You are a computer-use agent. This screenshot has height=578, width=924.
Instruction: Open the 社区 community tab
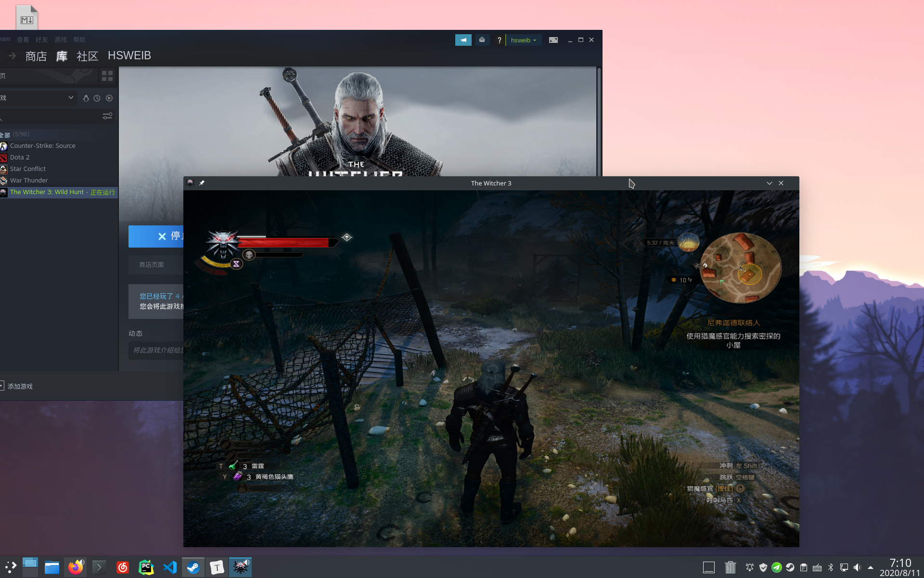87,56
